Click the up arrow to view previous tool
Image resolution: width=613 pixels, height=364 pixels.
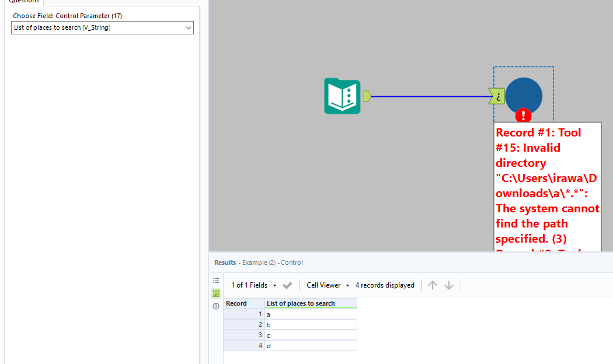point(432,285)
